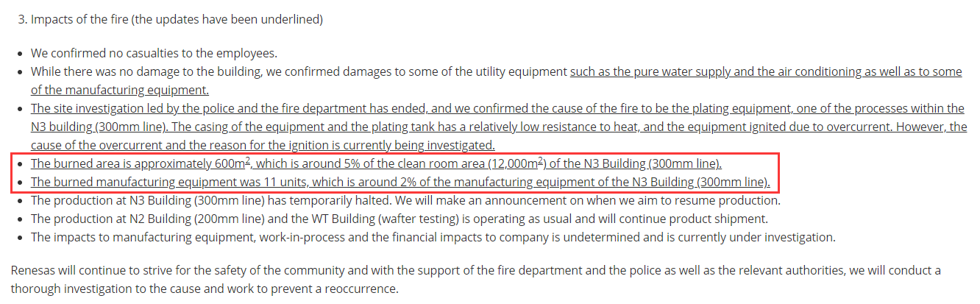This screenshot has width=980, height=304.
Task: Click underlined text "of the manufacturing equipment."
Action: point(120,91)
